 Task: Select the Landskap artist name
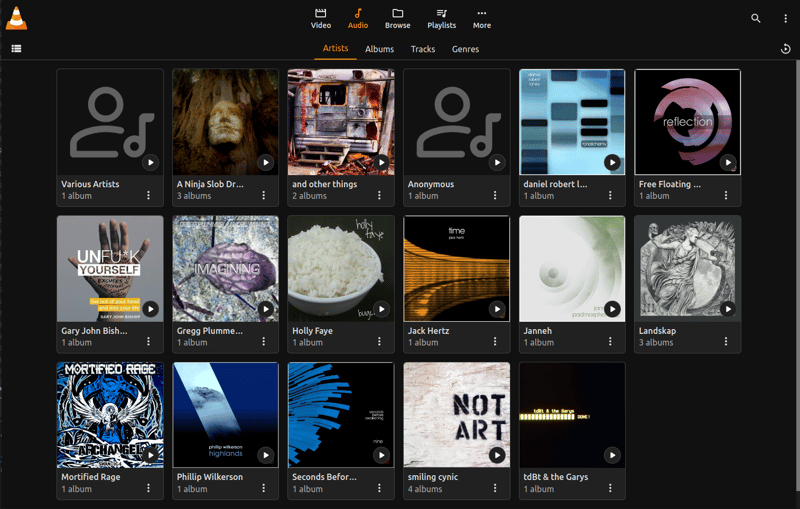point(657,330)
